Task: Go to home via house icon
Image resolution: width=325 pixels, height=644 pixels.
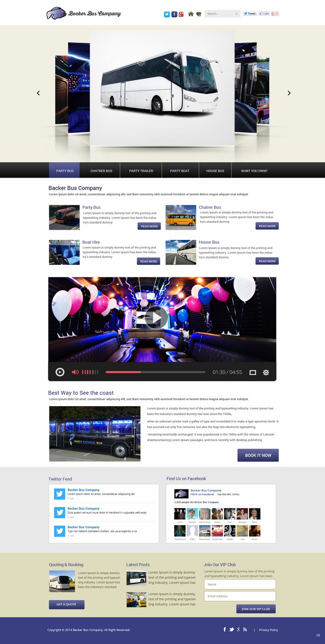Action: (191, 14)
